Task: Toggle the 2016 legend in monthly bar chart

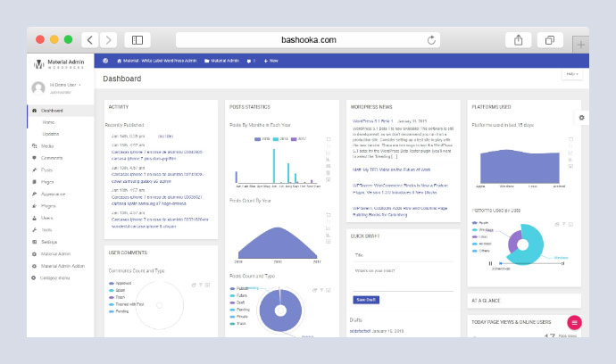Action: tap(281, 139)
